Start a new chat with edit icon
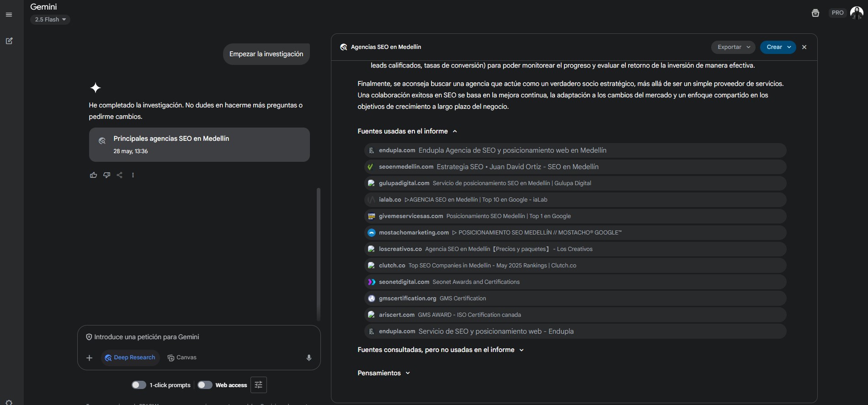Image resolution: width=868 pixels, height=405 pixels. pos(9,41)
